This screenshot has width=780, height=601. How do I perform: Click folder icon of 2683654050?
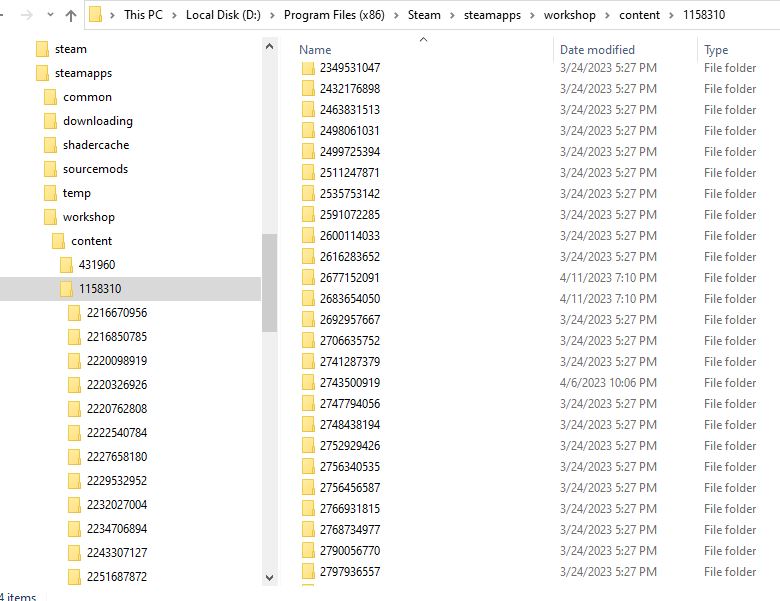click(308, 299)
